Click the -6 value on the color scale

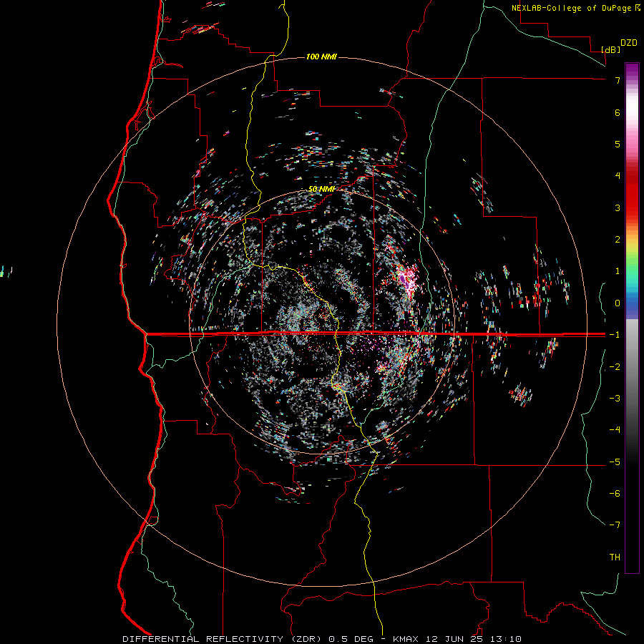click(615, 494)
